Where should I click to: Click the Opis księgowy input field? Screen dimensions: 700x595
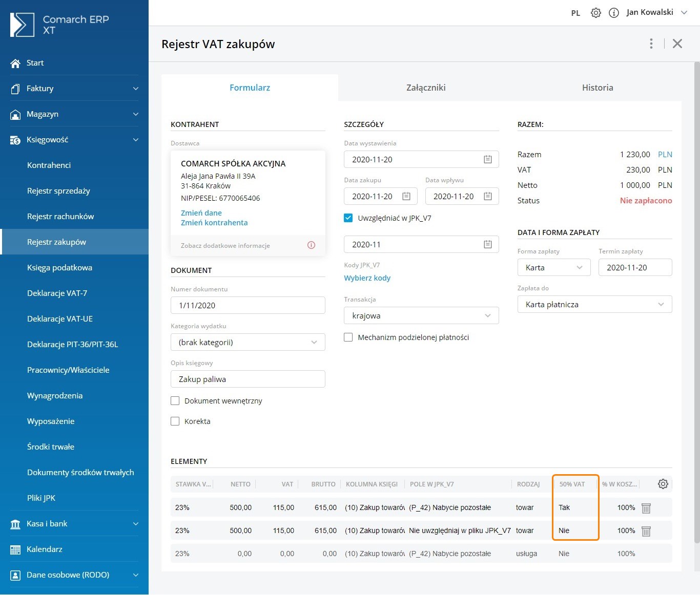(x=248, y=379)
